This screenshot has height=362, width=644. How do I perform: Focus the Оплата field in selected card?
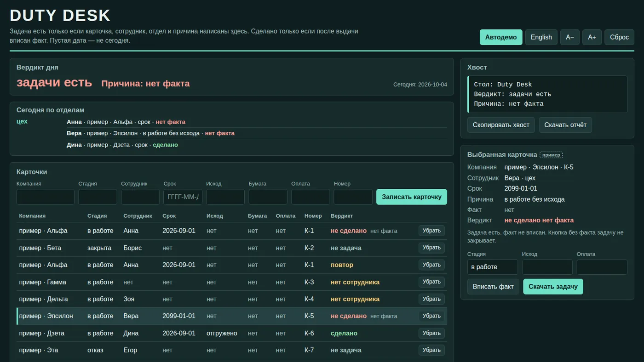[x=602, y=267]
